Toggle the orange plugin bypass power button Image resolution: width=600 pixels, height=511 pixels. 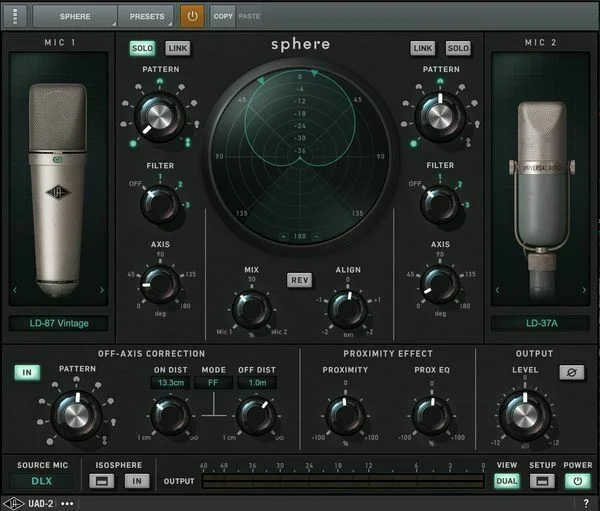192,16
